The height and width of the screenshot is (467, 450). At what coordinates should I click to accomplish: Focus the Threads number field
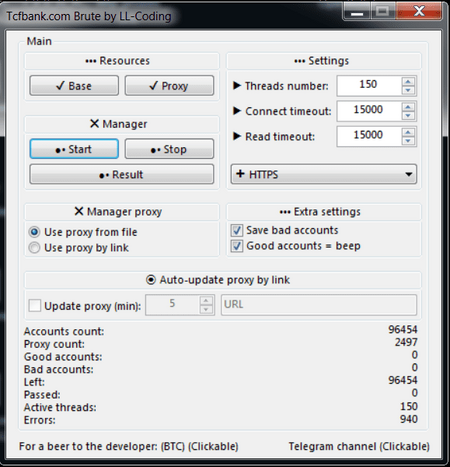369,86
